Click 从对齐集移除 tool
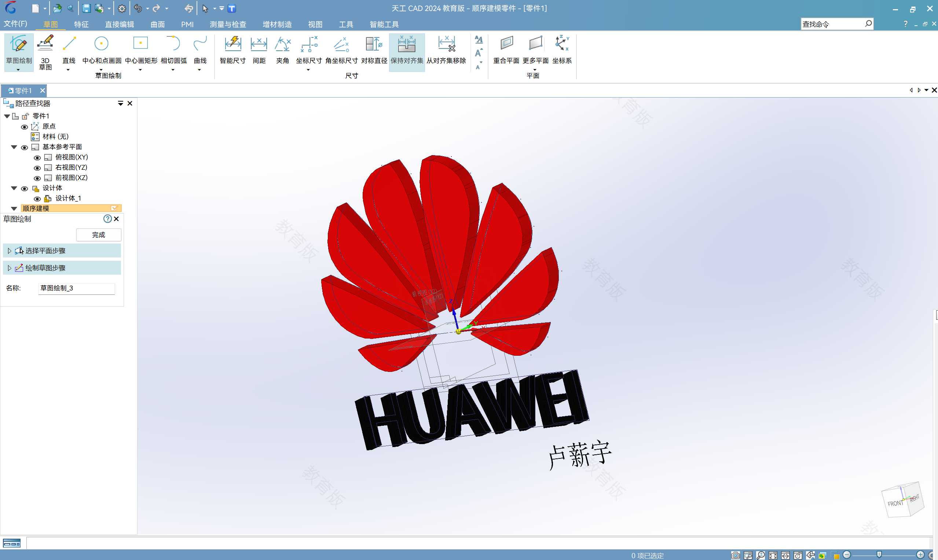Viewport: 938px width, 560px height. coord(446,50)
